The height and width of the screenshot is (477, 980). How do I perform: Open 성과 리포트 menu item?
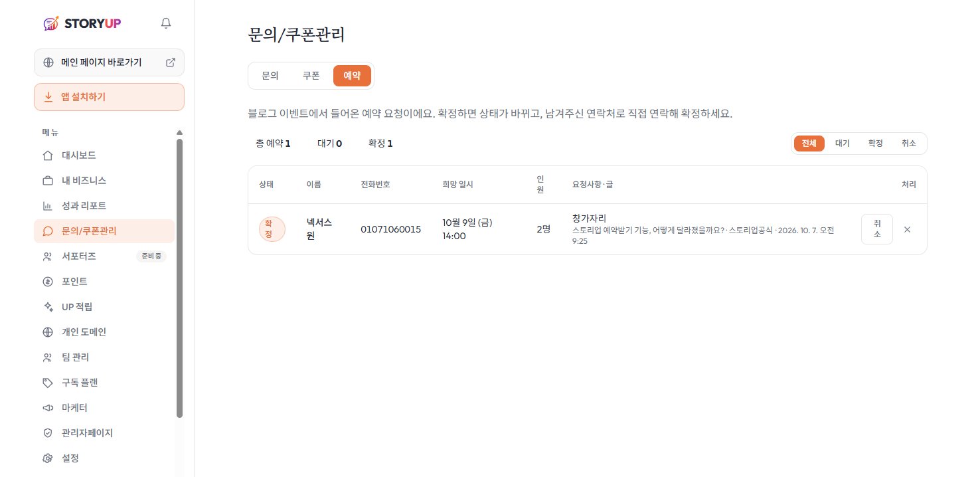point(104,206)
